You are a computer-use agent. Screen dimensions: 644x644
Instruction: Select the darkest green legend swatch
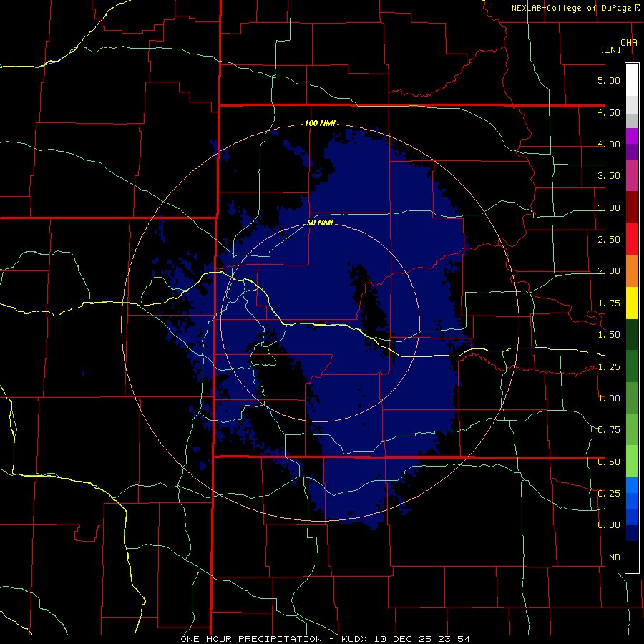click(632, 334)
